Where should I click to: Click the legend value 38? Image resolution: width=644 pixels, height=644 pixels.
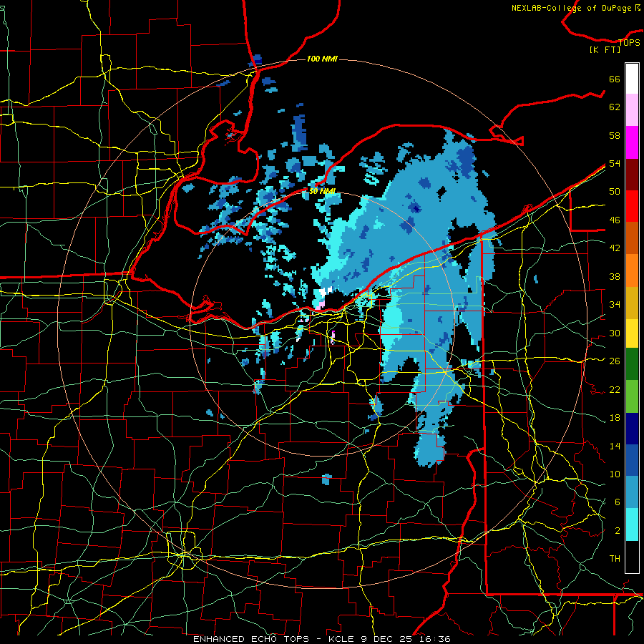[x=615, y=276]
